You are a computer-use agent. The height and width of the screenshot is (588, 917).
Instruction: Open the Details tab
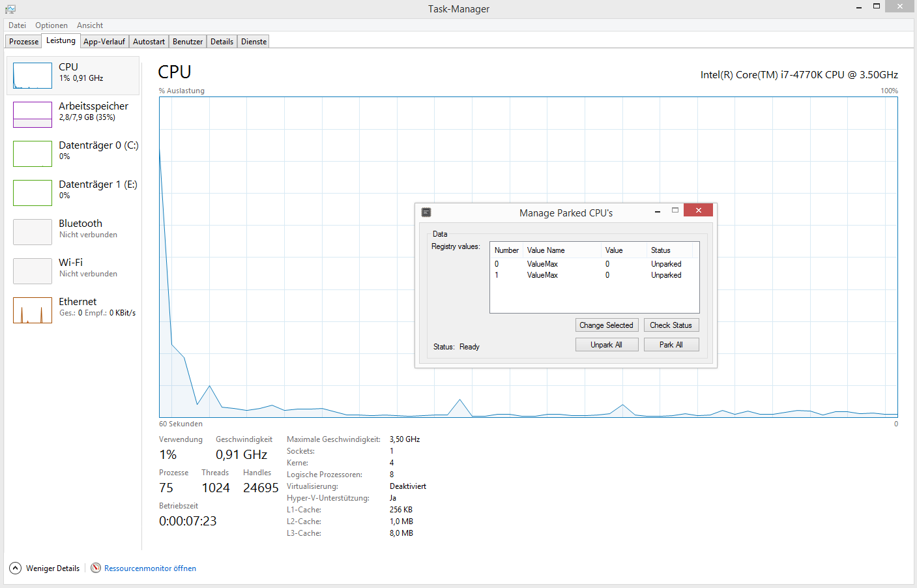pos(222,41)
